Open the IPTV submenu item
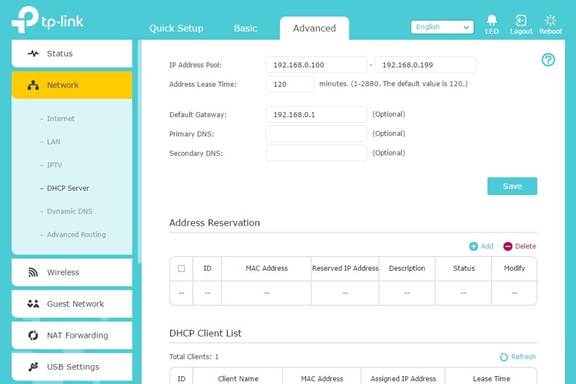 click(x=54, y=165)
